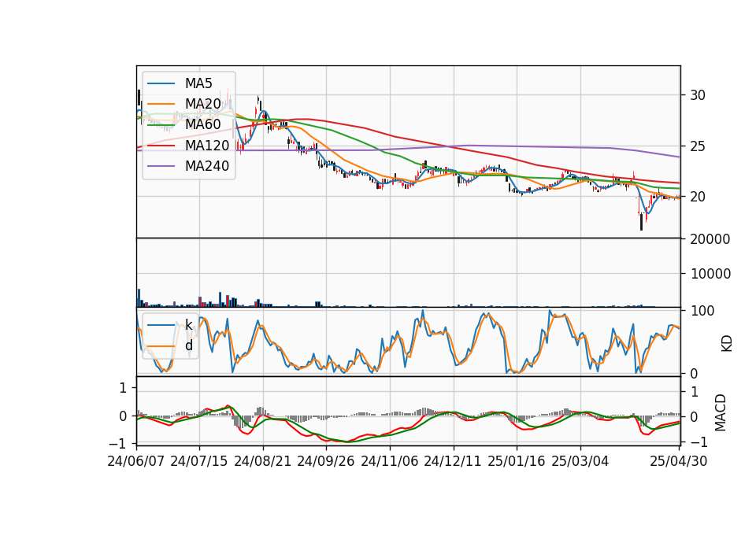The height and width of the screenshot is (543, 756).
Task: Click the MA20 legend label
Action: [203, 104]
